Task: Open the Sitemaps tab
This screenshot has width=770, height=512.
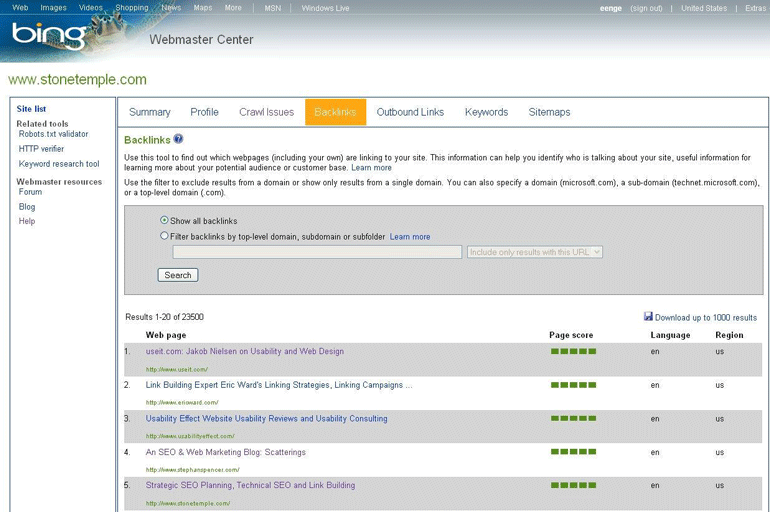Action: point(549,112)
